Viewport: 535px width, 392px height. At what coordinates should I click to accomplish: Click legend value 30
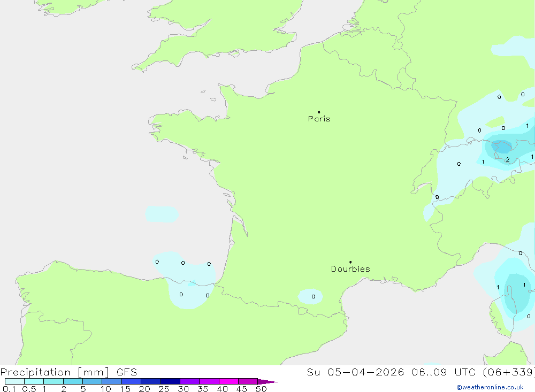pyautogui.click(x=183, y=389)
